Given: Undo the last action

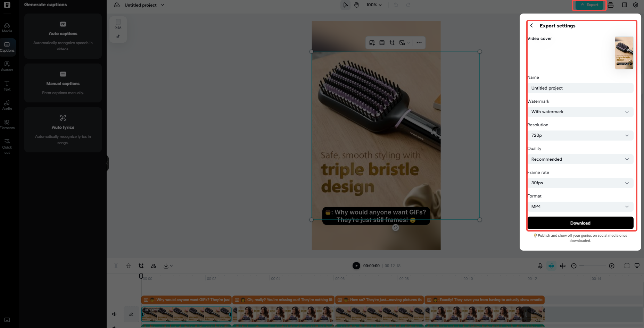Looking at the screenshot, I should click(x=396, y=5).
